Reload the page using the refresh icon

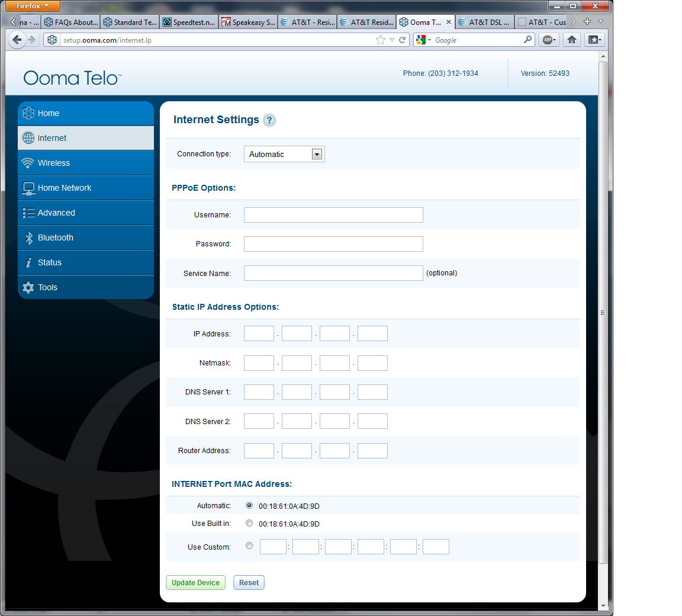[x=403, y=40]
